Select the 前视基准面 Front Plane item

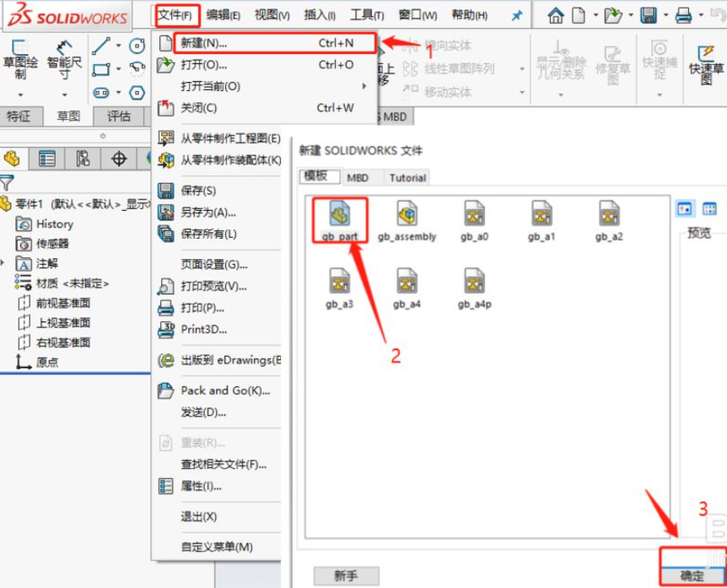tap(54, 303)
